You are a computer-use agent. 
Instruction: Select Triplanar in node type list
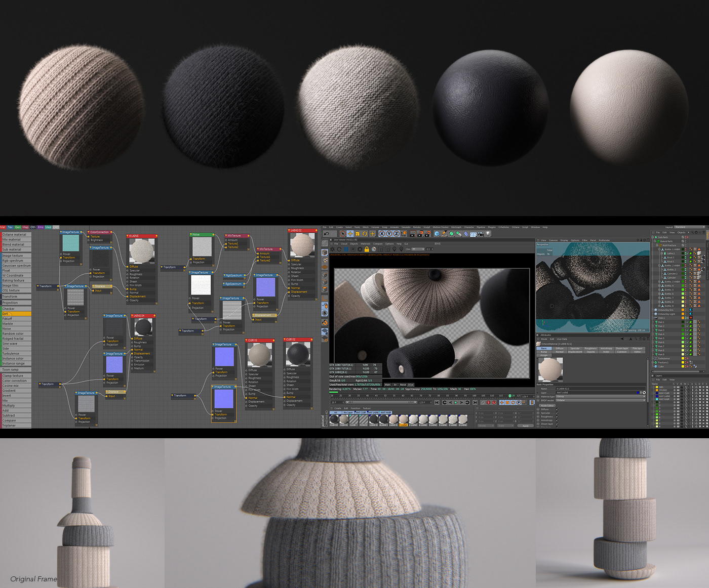[16, 426]
